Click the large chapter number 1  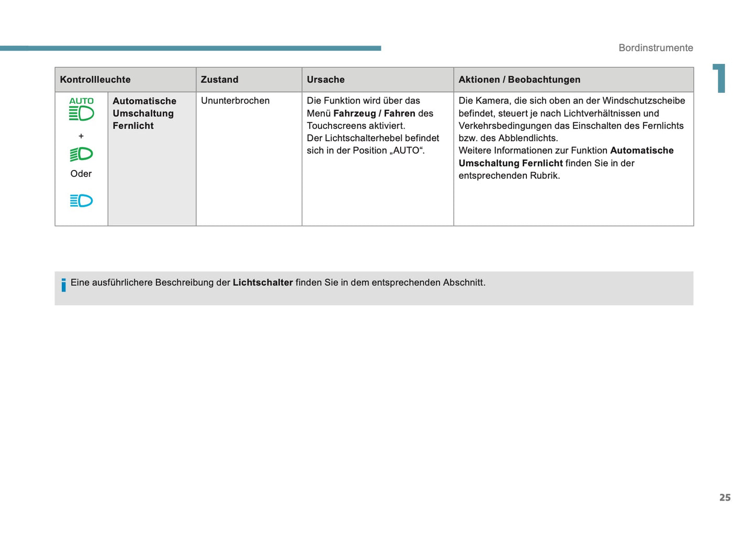[719, 78]
